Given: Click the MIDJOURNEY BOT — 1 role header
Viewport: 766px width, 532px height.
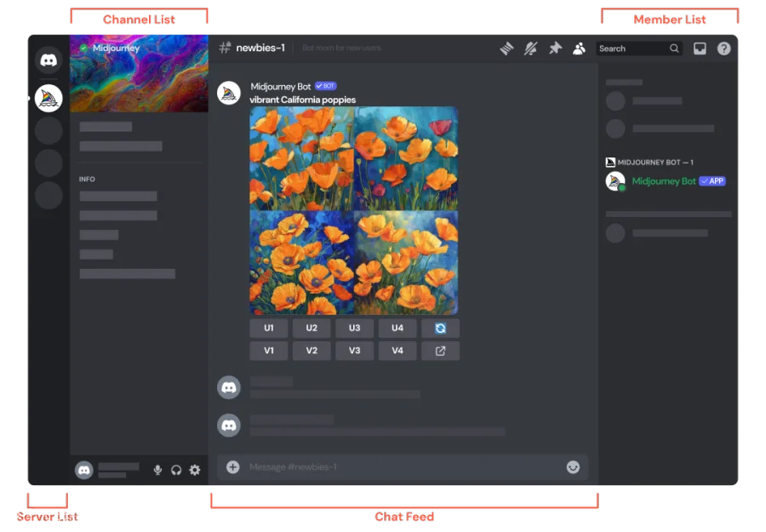Looking at the screenshot, I should click(x=649, y=163).
